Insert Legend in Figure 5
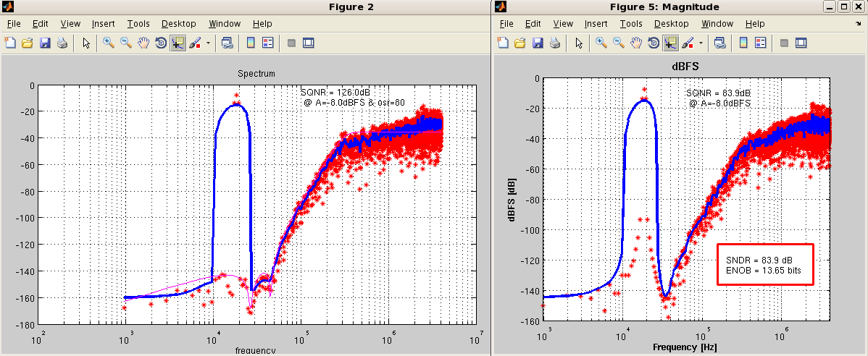The image size is (868, 356). (761, 43)
